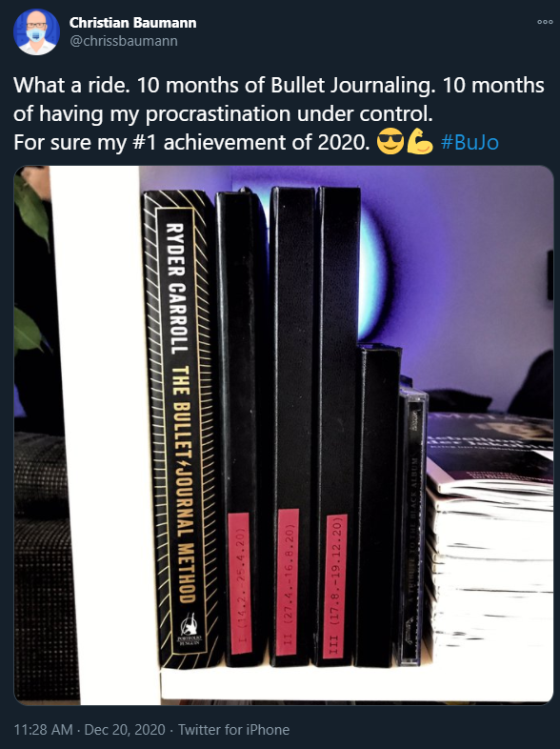Image resolution: width=560 pixels, height=749 pixels.
Task: Click the Christian Baumann display name
Action: tap(132, 23)
